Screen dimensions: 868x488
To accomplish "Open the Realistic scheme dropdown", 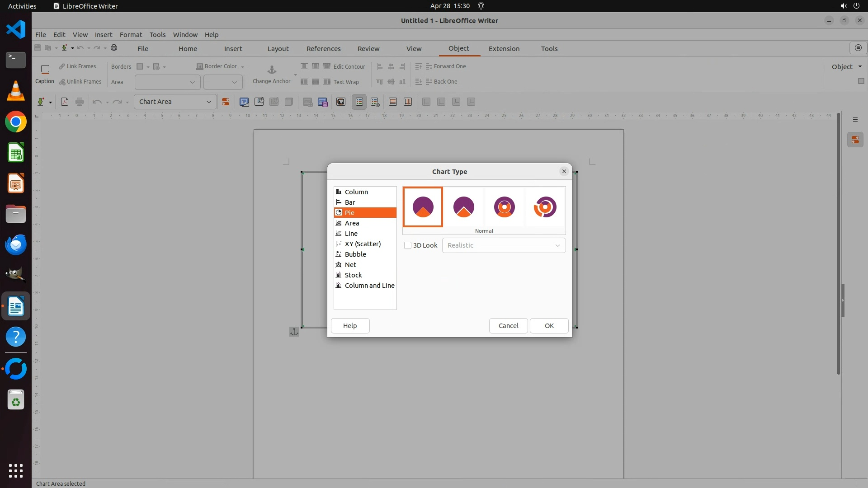I will click(x=504, y=245).
